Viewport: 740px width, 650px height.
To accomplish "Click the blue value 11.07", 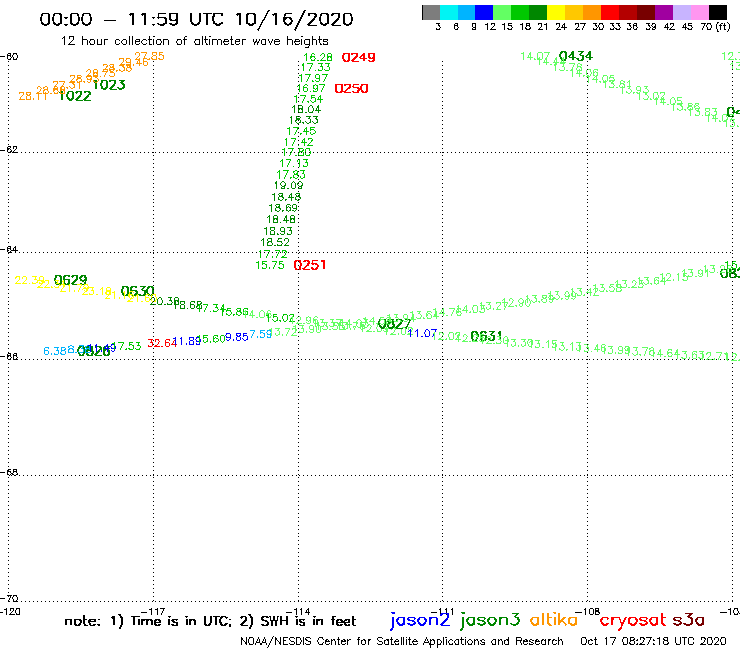I will point(422,333).
